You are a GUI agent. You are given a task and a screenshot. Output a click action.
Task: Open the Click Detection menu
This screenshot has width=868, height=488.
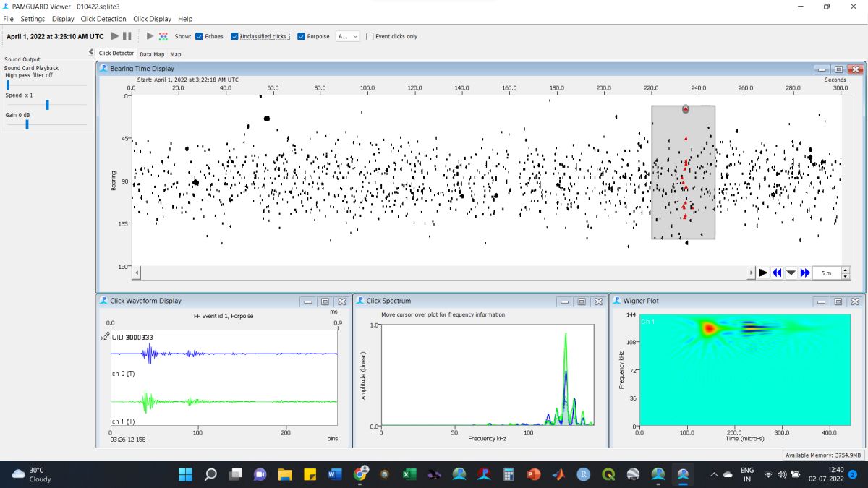pyautogui.click(x=103, y=19)
